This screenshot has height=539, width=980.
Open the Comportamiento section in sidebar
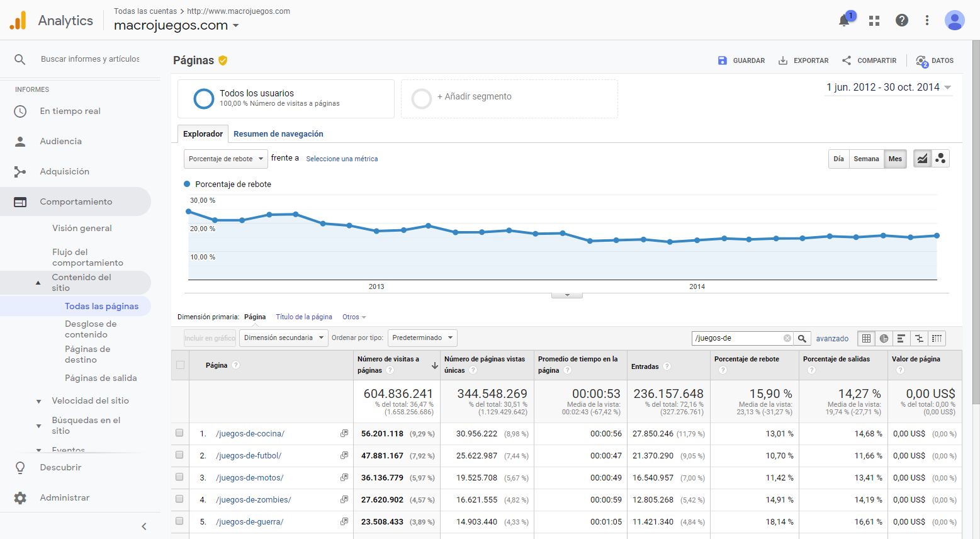[x=76, y=201]
